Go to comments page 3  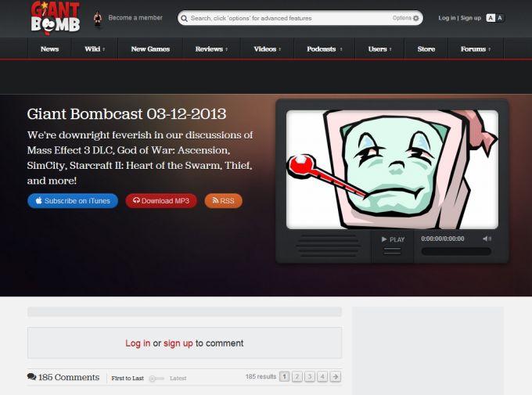click(x=310, y=377)
